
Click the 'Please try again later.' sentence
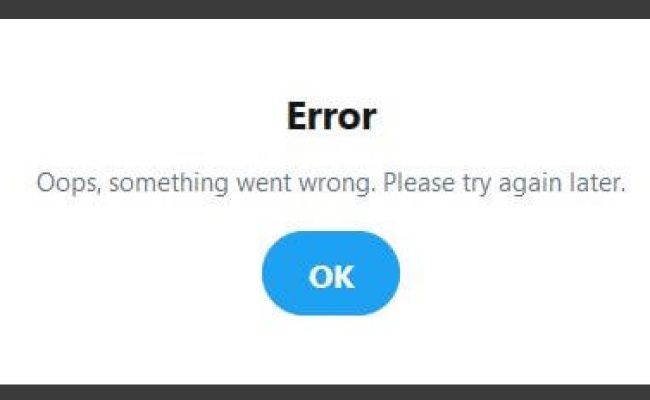point(504,183)
